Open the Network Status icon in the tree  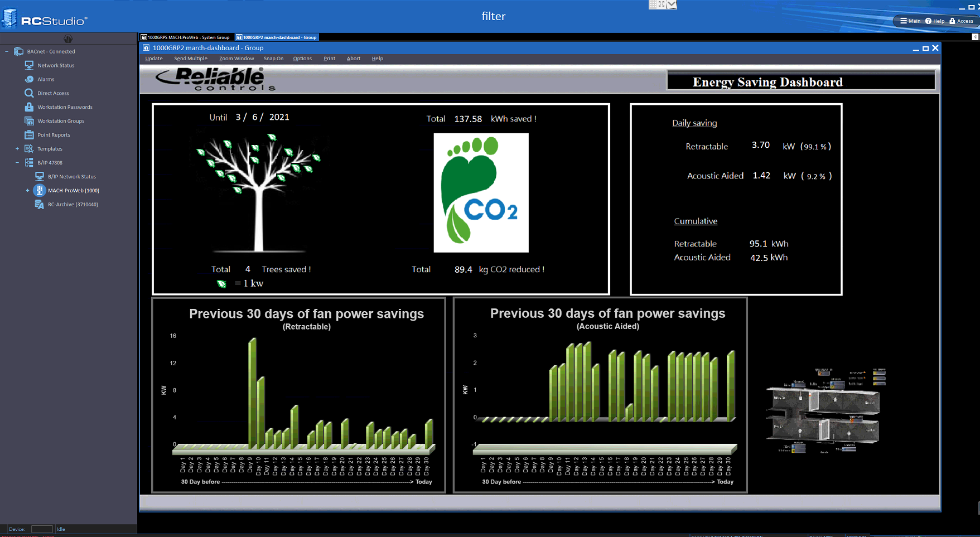point(29,65)
